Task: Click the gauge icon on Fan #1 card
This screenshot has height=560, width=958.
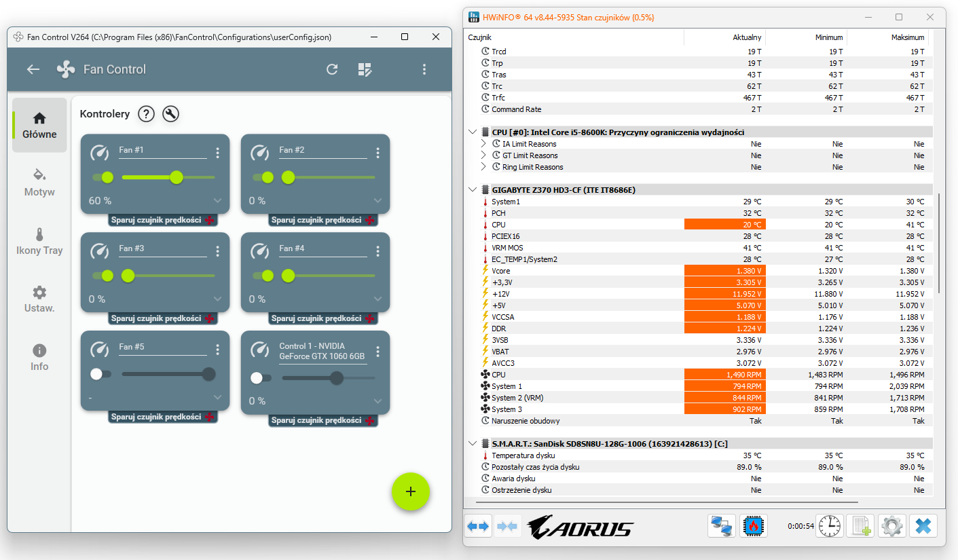Action: coord(100,153)
